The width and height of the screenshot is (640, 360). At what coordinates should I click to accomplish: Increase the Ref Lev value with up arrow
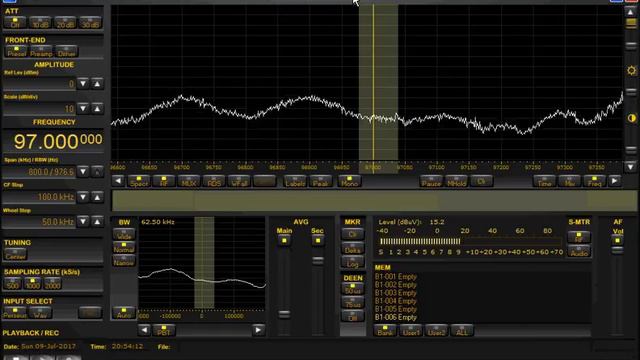[x=97, y=84]
